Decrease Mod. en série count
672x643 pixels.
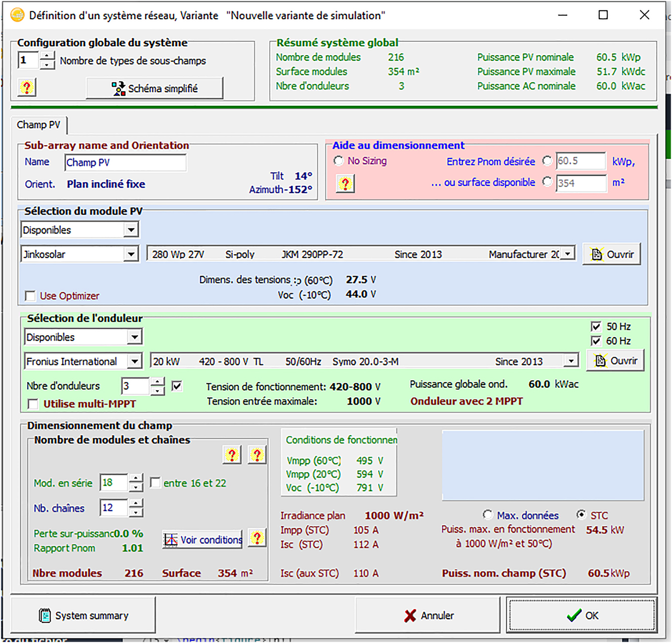[136, 487]
